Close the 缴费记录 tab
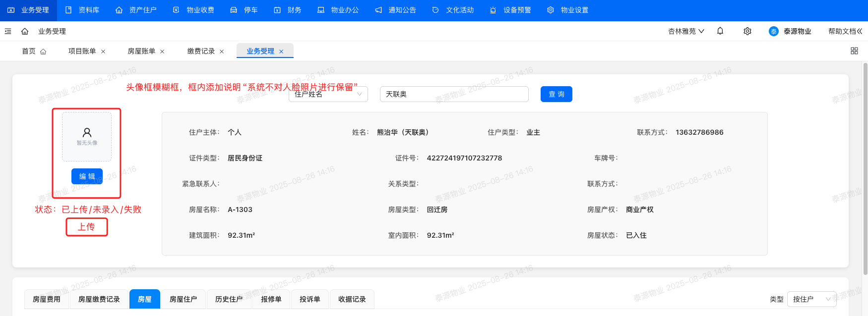 pyautogui.click(x=222, y=52)
